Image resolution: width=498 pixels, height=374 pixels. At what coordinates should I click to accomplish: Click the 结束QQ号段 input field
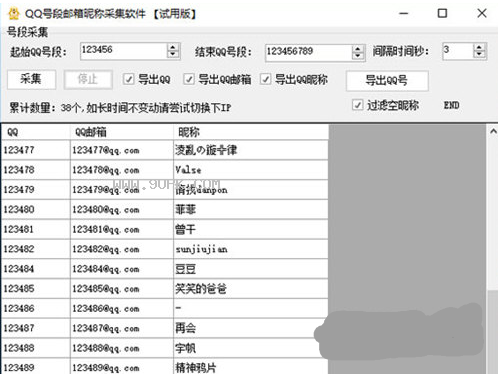point(308,53)
